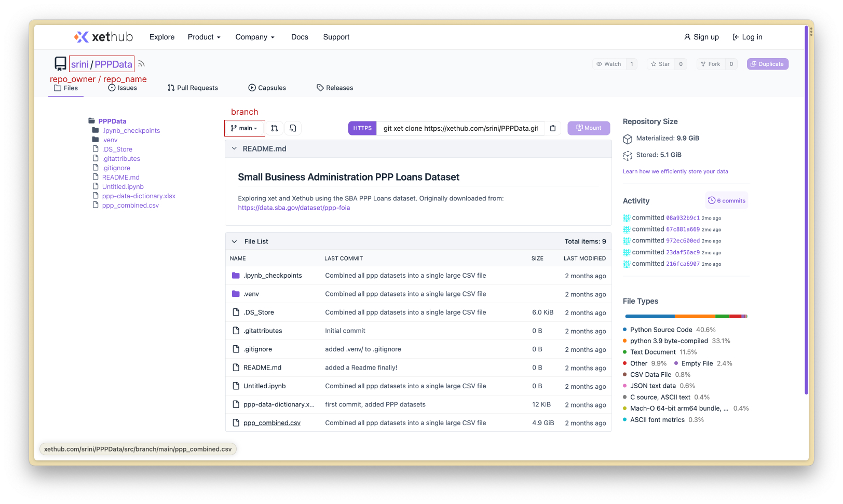Open the Explore nav item
Viewport: 843px width, 504px height.
[162, 37]
